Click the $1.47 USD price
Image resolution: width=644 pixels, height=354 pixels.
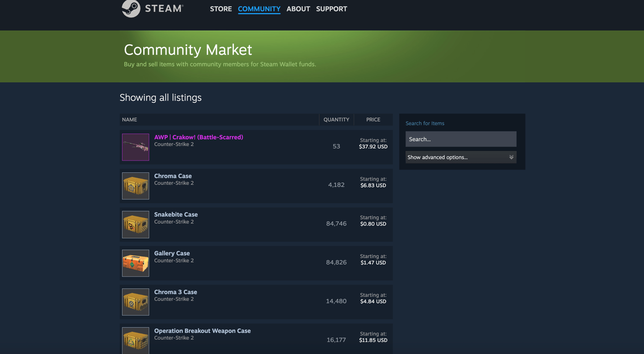tap(373, 263)
